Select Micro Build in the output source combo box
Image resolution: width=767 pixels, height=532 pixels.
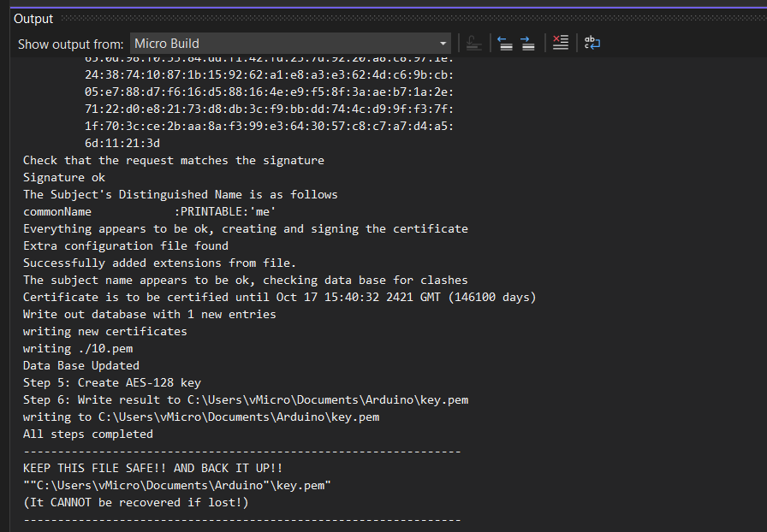point(282,44)
